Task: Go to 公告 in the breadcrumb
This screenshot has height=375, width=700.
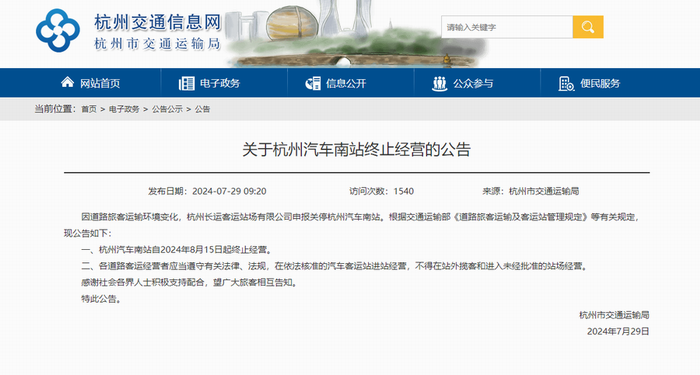Action: [x=202, y=109]
